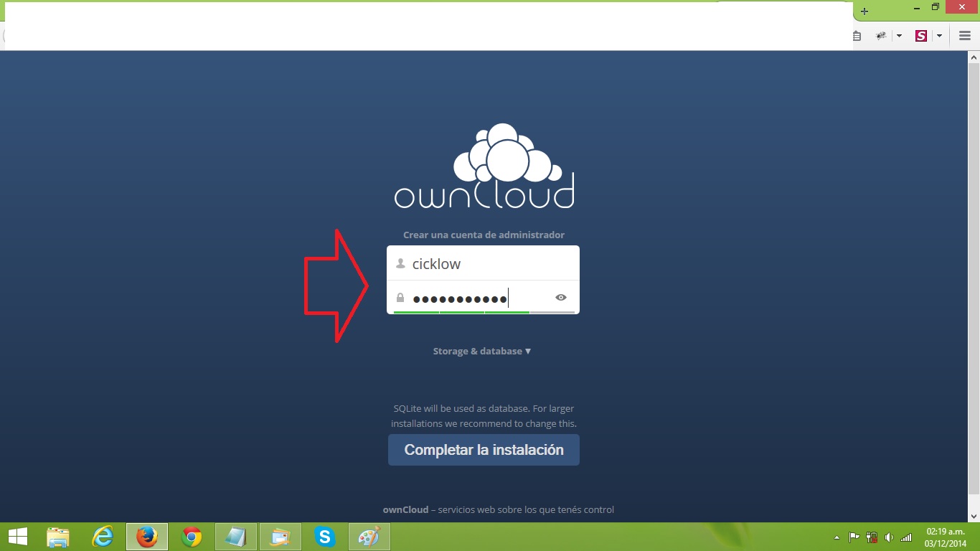Restore down the Firefox window

tap(936, 7)
